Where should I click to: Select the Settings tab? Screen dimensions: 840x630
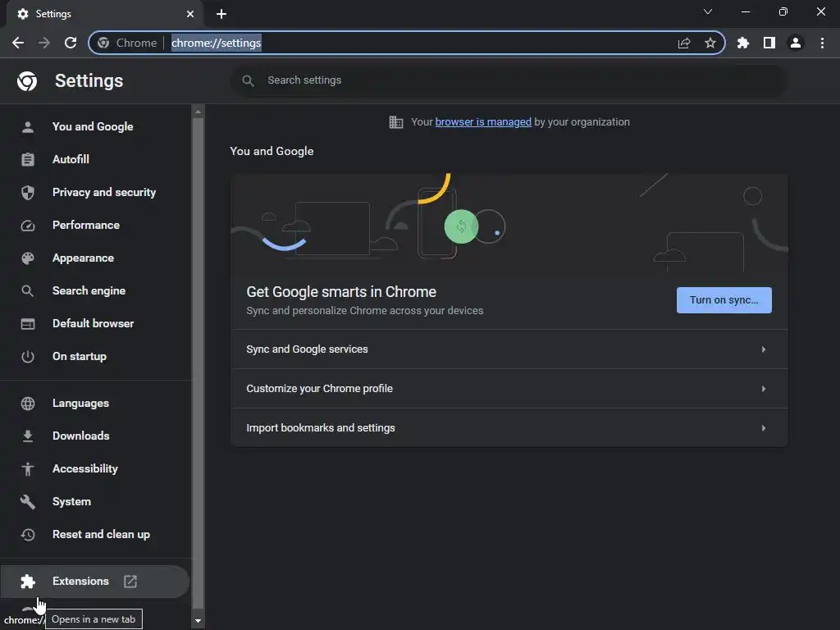[105, 14]
